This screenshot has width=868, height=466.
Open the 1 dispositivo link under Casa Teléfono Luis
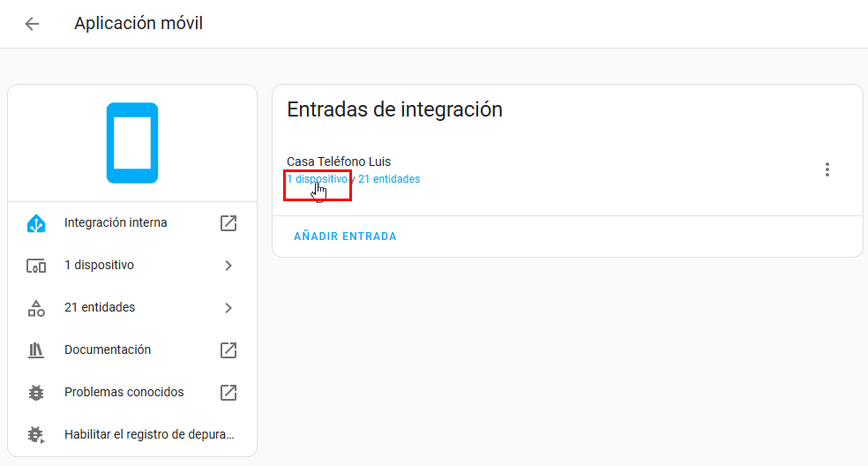tap(317, 179)
